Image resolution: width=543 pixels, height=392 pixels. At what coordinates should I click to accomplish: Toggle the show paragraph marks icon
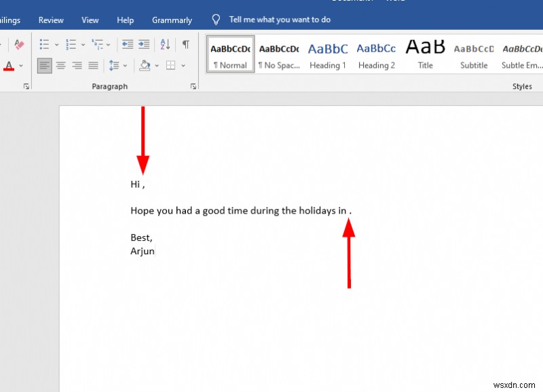tap(186, 43)
